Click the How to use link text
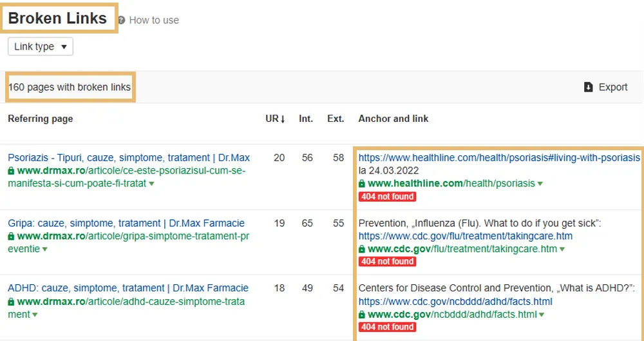 (x=154, y=21)
